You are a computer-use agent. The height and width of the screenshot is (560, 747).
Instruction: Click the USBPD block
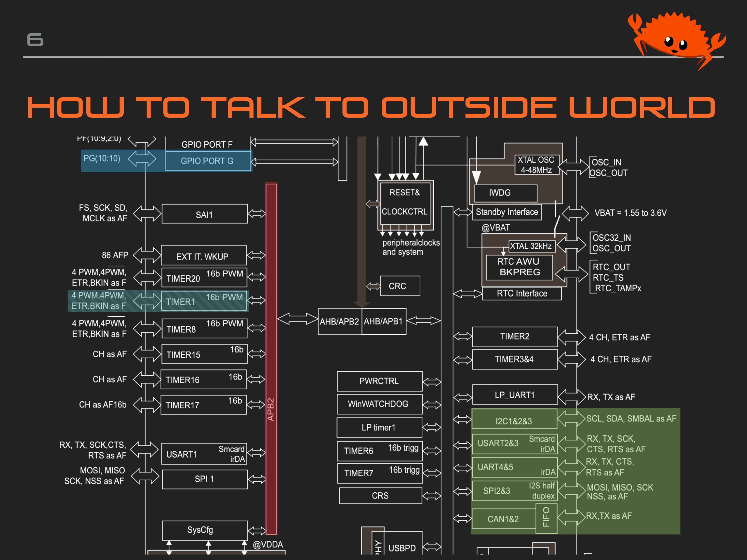(x=397, y=543)
